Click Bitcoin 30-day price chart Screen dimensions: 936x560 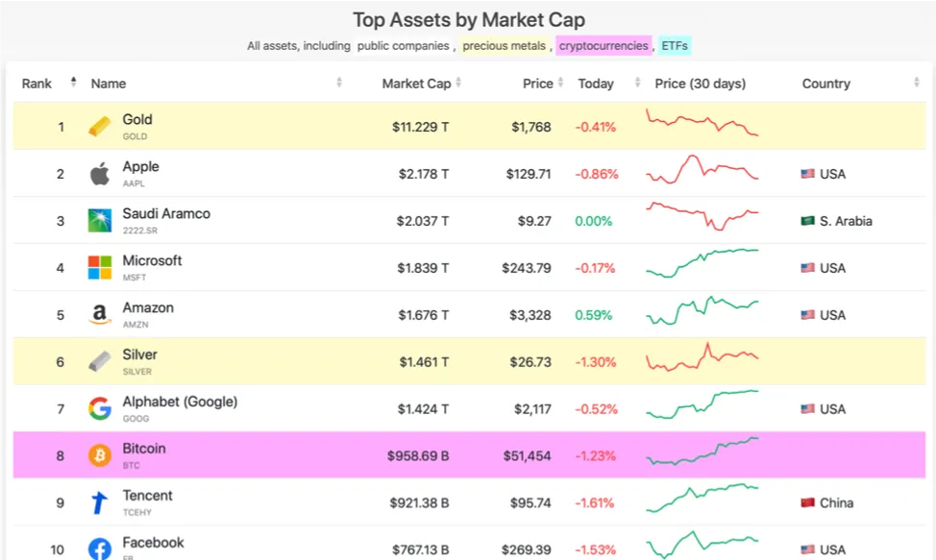(702, 450)
